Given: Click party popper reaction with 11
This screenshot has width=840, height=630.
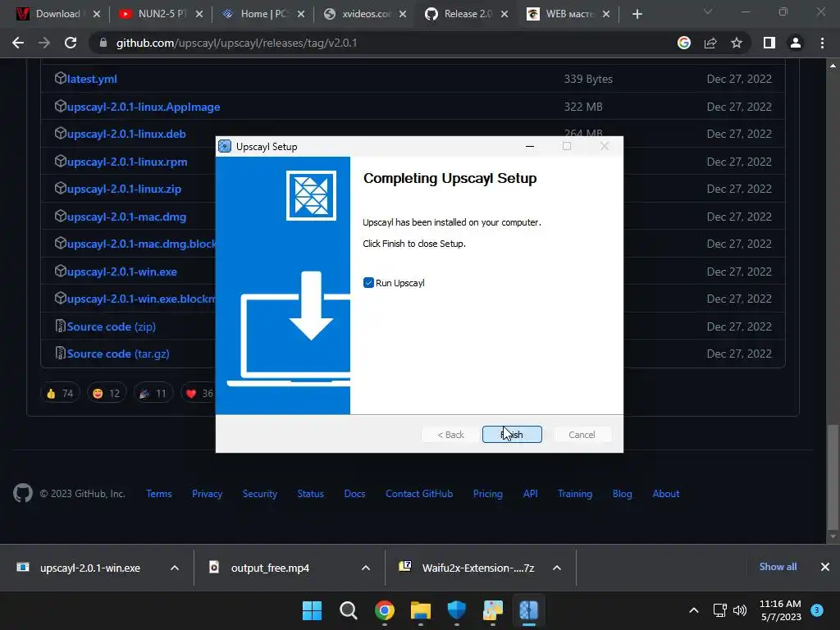Looking at the screenshot, I should (153, 393).
